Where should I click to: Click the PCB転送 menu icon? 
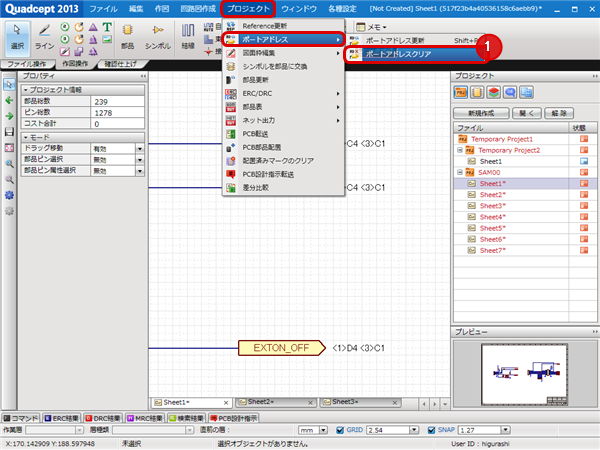click(x=231, y=134)
